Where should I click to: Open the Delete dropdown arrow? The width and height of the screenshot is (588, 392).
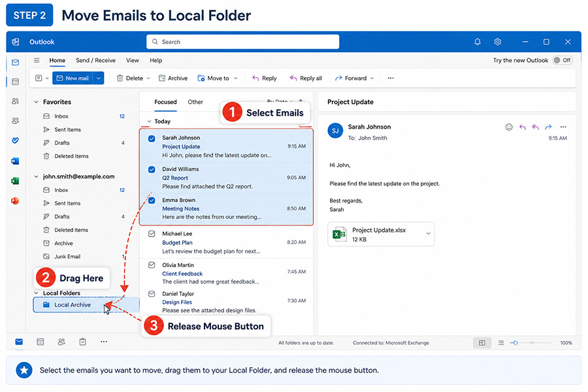pos(148,78)
